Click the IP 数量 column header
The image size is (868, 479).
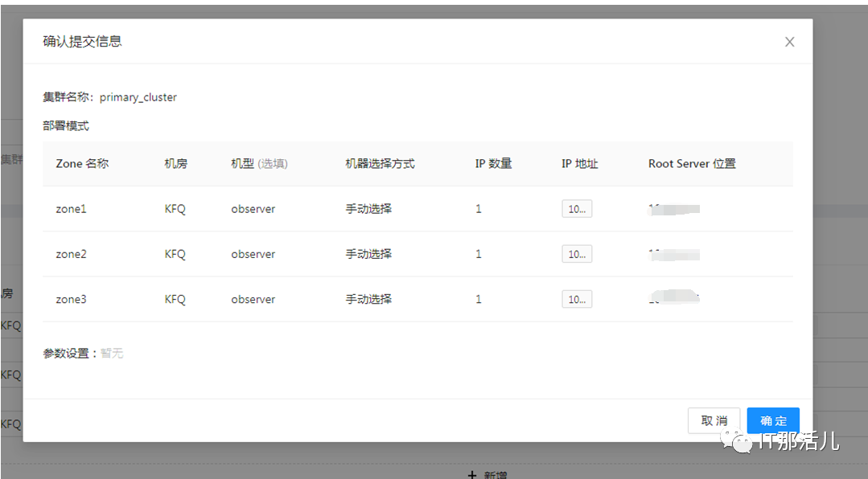coord(493,164)
